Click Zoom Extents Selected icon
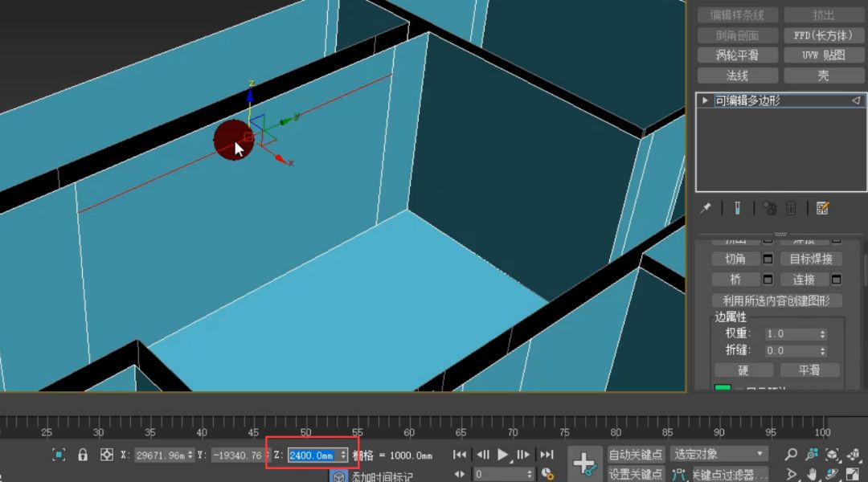 tap(833, 455)
